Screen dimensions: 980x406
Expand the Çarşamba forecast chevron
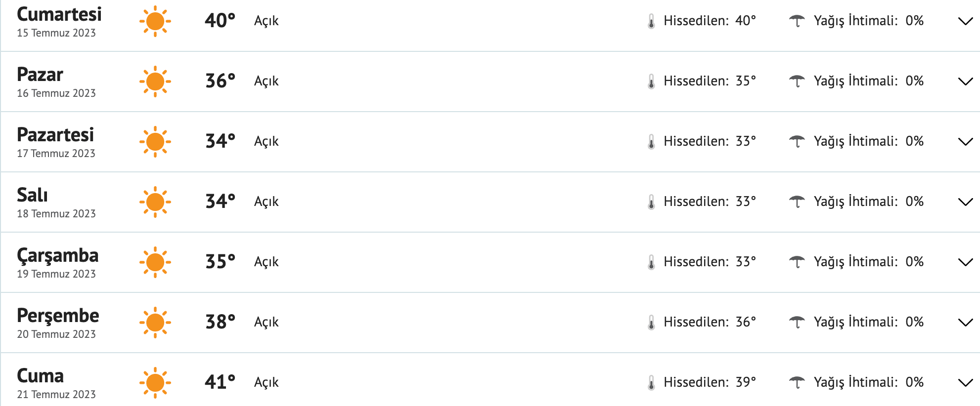point(965,262)
